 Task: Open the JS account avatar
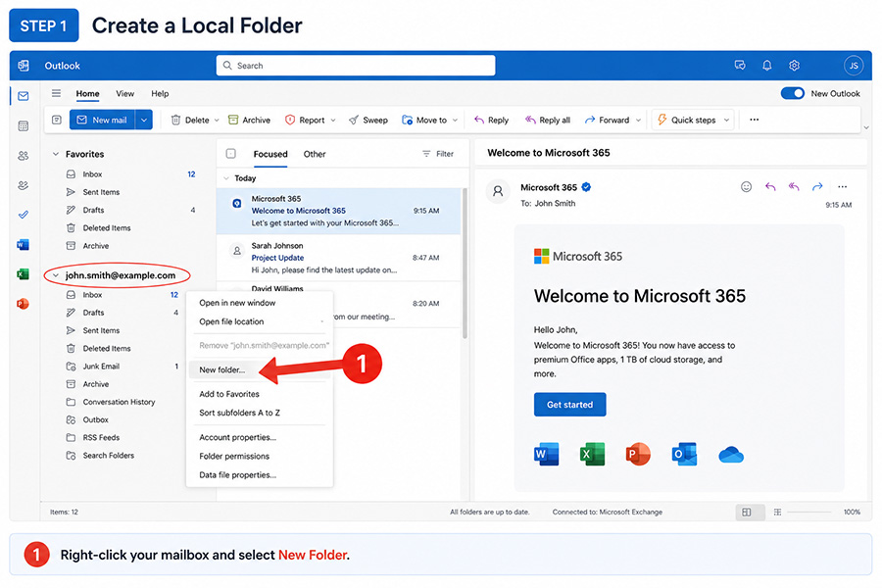click(854, 66)
